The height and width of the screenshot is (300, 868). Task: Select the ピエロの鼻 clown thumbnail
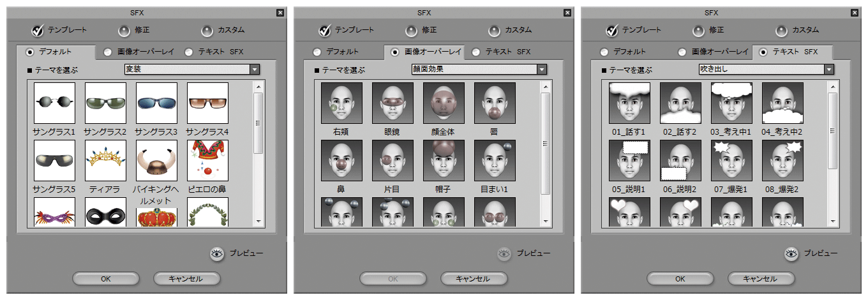point(207,161)
